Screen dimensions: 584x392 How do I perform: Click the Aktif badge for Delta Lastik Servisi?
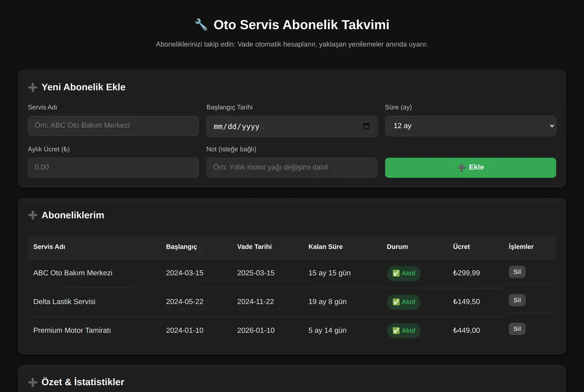(x=403, y=302)
